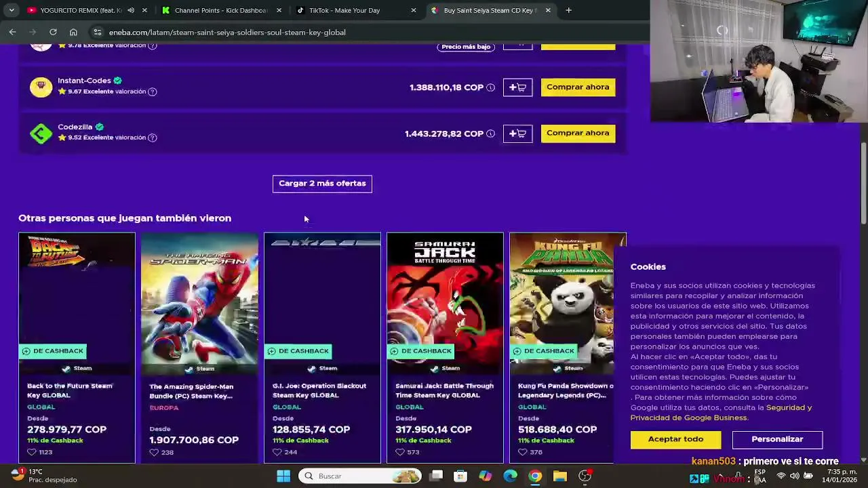Wishlist heart for G.I. Joe Operation Blackout
This screenshot has width=868, height=488.
click(x=277, y=452)
